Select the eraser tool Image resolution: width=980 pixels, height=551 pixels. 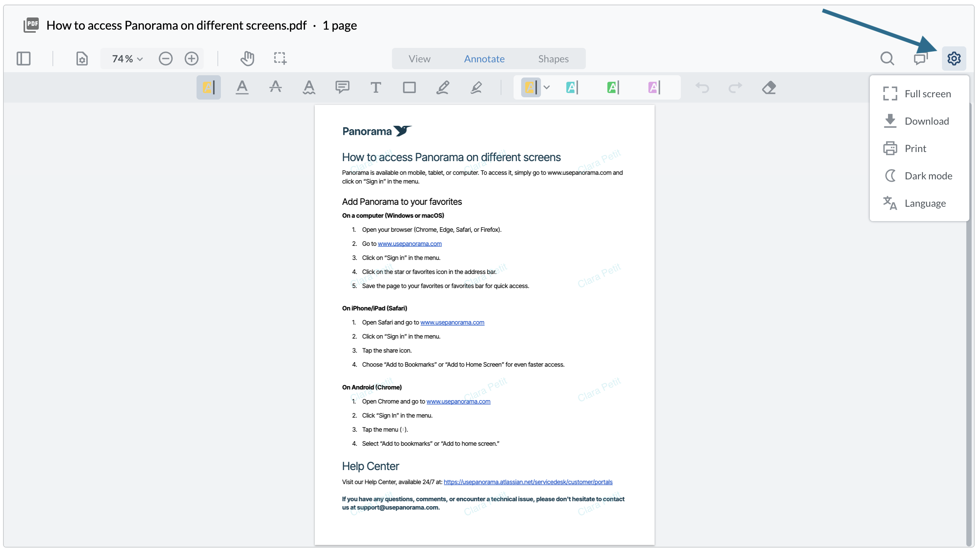[769, 87]
